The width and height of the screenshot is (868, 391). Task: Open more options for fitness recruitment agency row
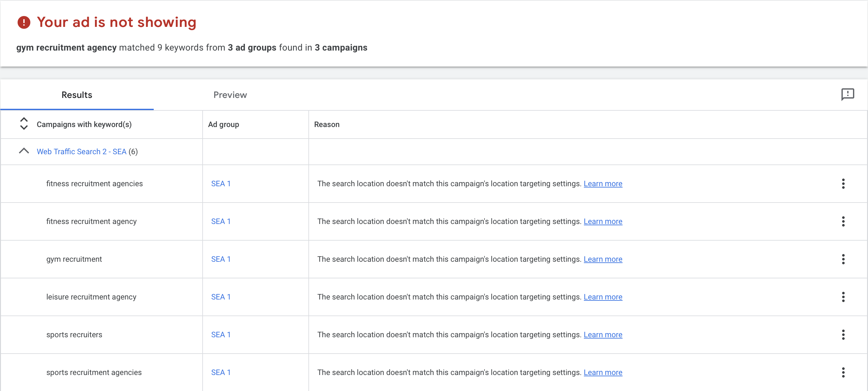(843, 222)
